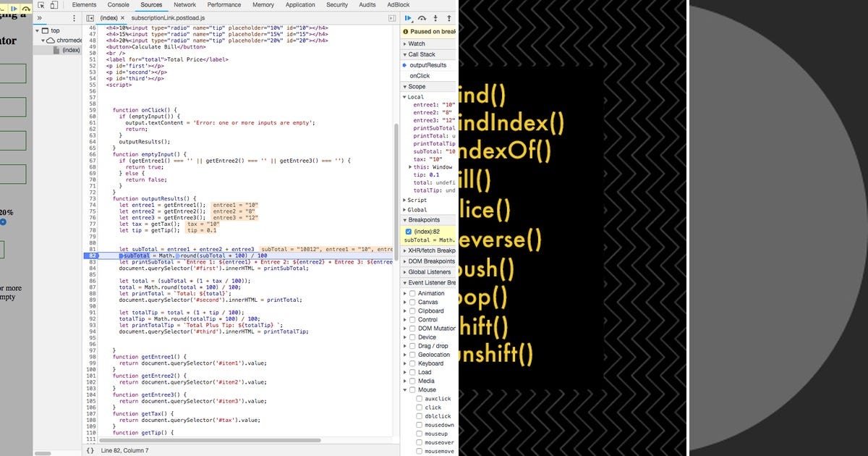Open the Audits tab
The height and width of the screenshot is (456, 868).
coord(367,4)
